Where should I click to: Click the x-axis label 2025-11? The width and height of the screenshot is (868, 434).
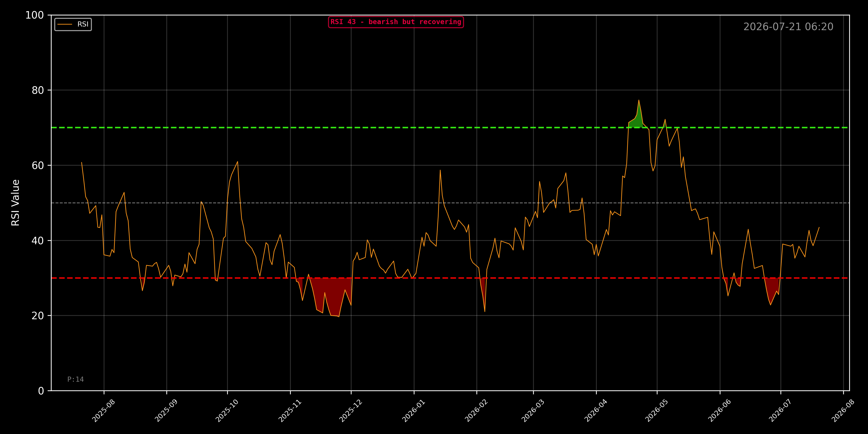click(290, 410)
